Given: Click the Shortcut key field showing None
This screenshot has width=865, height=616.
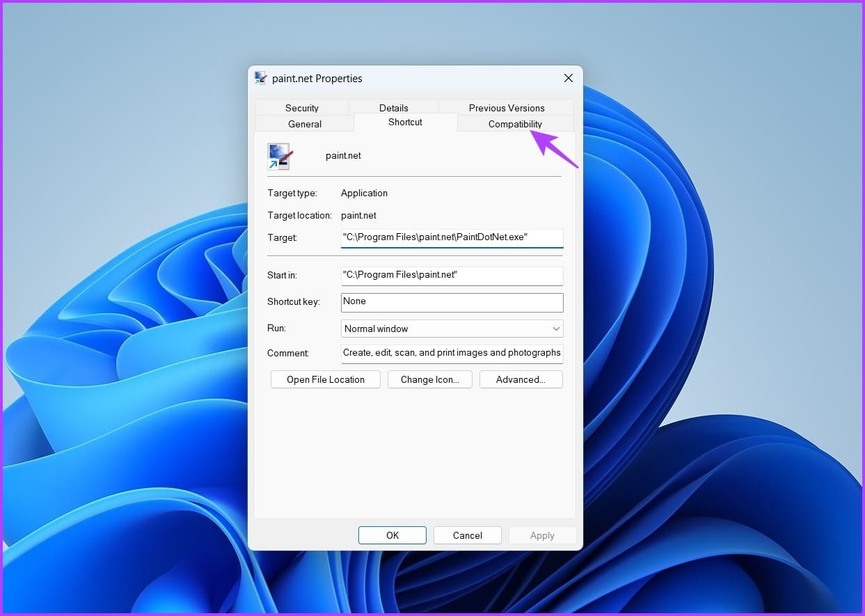Looking at the screenshot, I should point(452,302).
